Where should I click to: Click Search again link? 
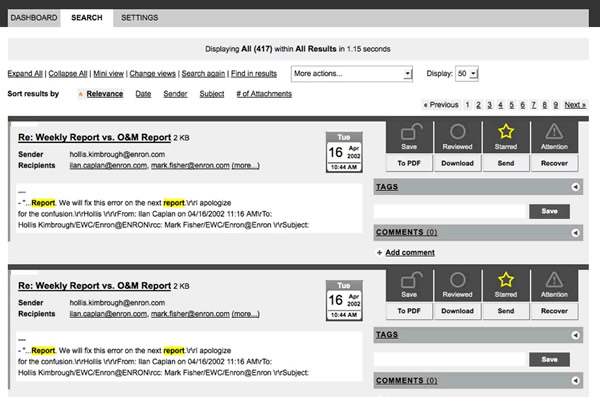point(203,74)
